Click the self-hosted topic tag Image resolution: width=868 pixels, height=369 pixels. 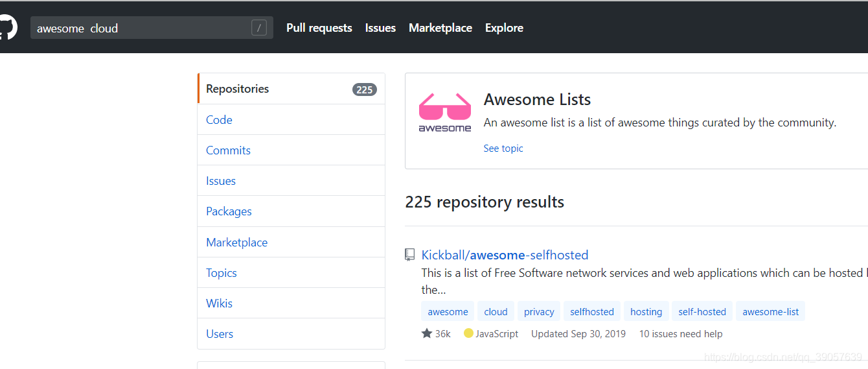click(702, 311)
